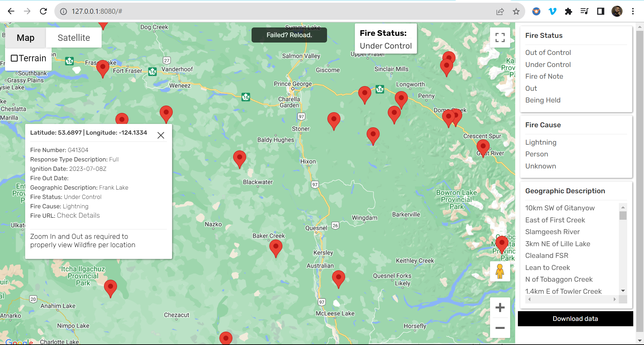This screenshot has height=345, width=644.
Task: Select Lean to Creek location
Action: [x=547, y=268]
